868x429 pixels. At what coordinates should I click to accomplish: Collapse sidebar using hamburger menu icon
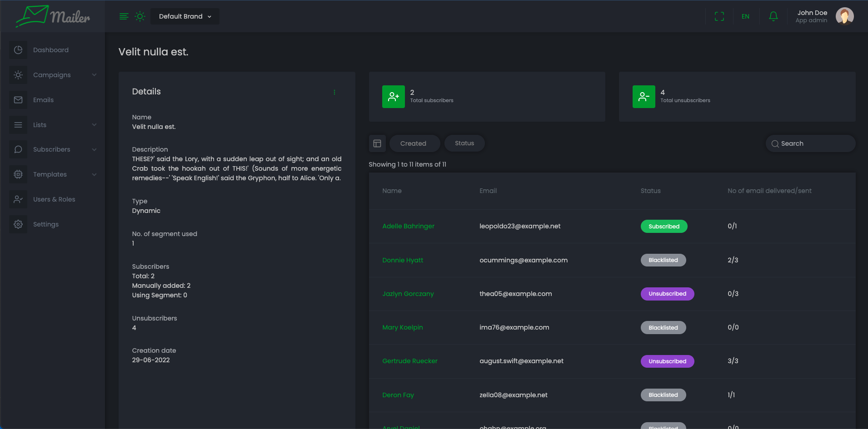[x=124, y=16]
